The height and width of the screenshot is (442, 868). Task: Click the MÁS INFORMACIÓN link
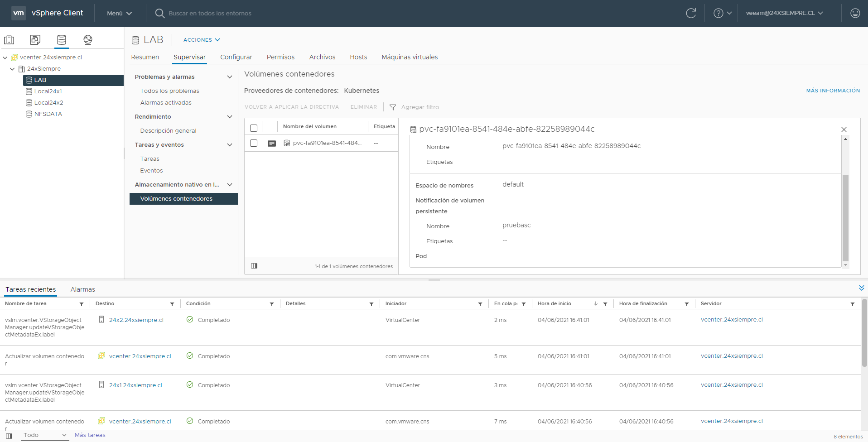click(x=833, y=91)
